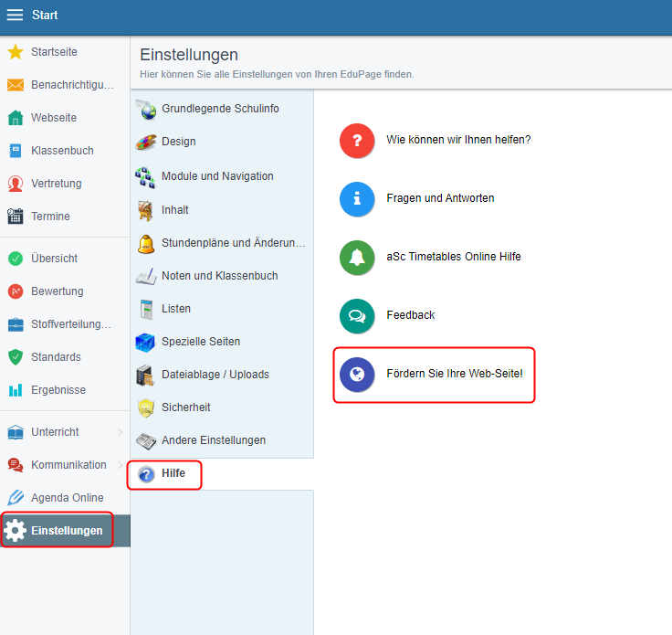672x635 pixels.
Task: Click the Einstellungen gear icon
Action: pos(15,531)
